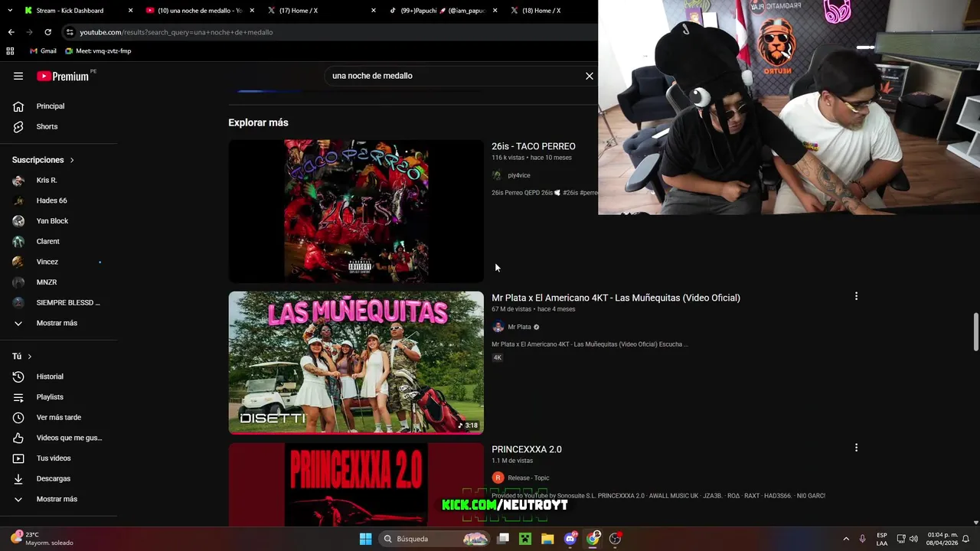Open ply4vice channel avatar
This screenshot has width=980, height=551.
[x=498, y=175]
